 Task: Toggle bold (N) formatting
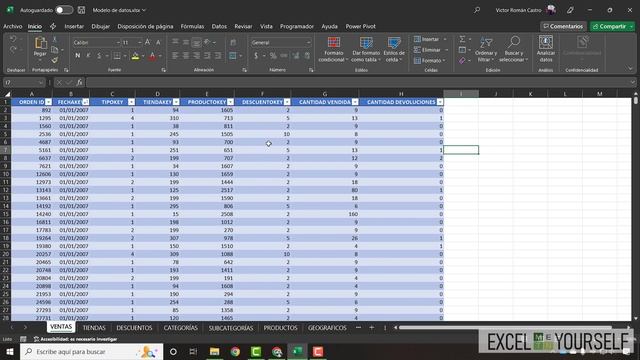click(x=78, y=56)
